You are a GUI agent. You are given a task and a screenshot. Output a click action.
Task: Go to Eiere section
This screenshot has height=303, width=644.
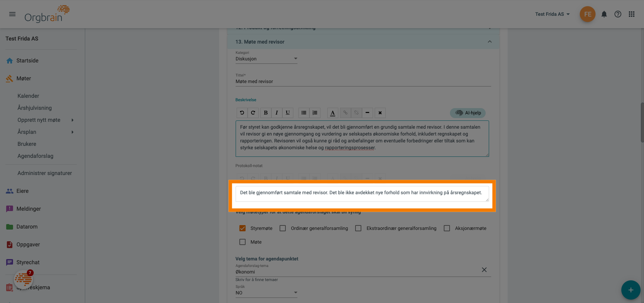(22, 191)
